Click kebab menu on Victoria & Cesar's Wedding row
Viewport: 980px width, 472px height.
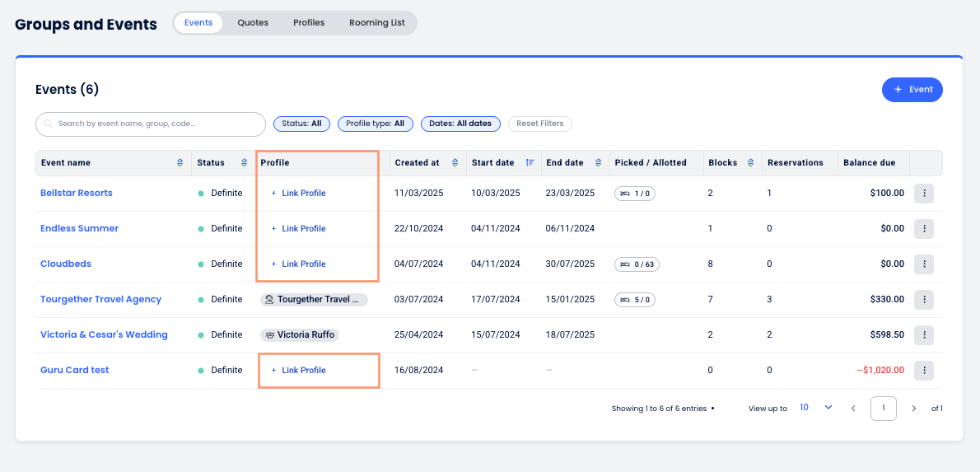924,335
